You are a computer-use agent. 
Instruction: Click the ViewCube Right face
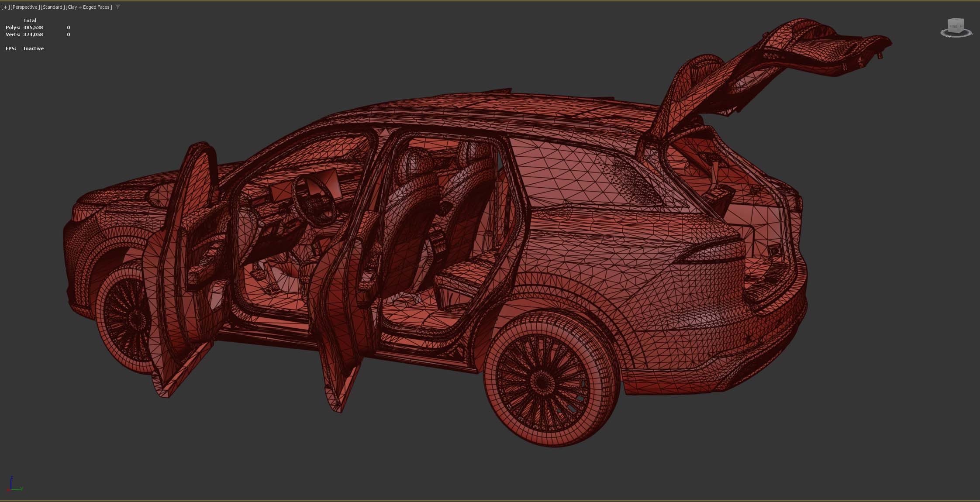[953, 27]
